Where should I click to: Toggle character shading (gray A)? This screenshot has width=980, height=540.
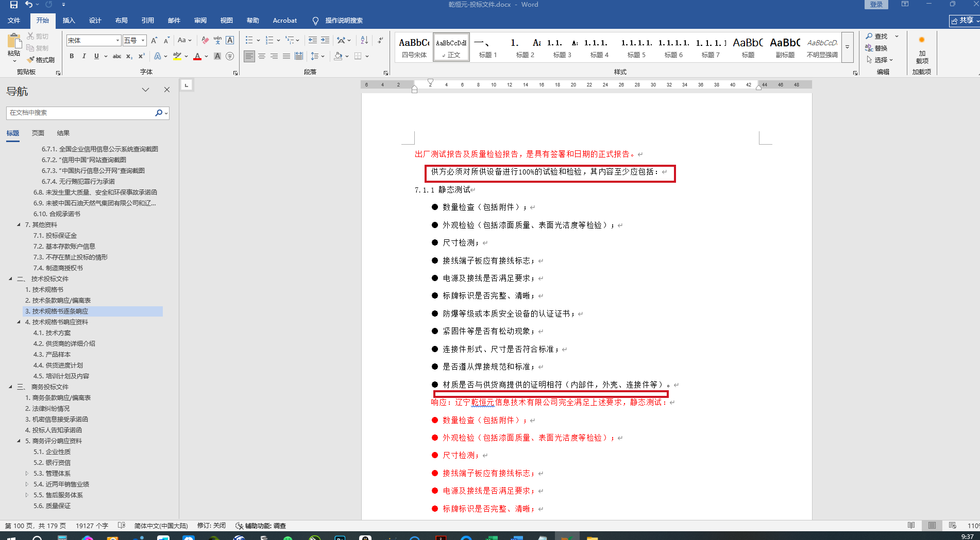(217, 56)
